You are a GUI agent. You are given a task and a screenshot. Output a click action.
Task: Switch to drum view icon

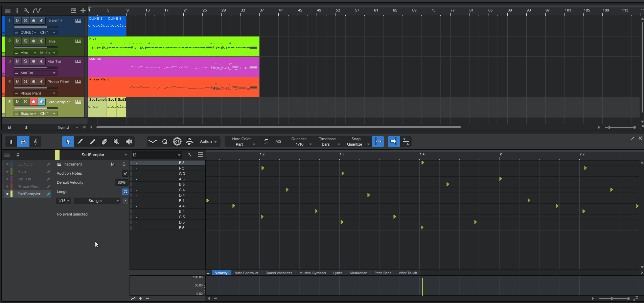pos(23,142)
